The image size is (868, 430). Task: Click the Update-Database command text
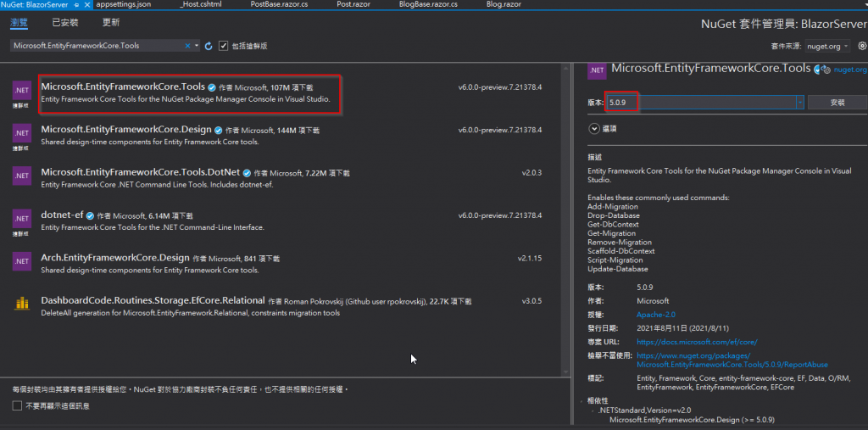point(617,269)
